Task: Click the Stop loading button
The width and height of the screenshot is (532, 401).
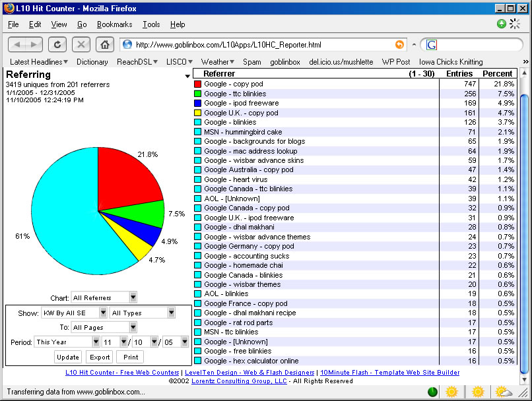Action: 81,44
